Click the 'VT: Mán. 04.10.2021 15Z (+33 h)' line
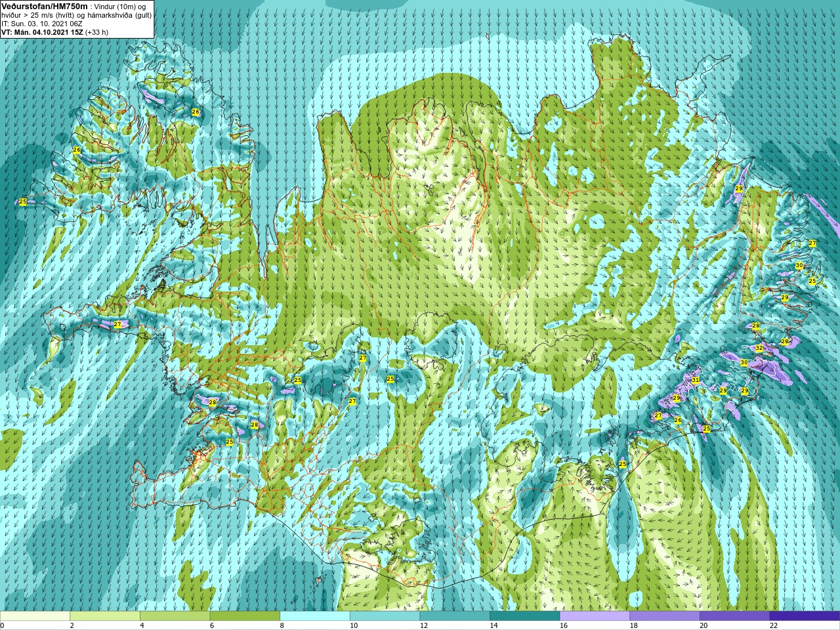The width and height of the screenshot is (840, 630). pyautogui.click(x=55, y=32)
